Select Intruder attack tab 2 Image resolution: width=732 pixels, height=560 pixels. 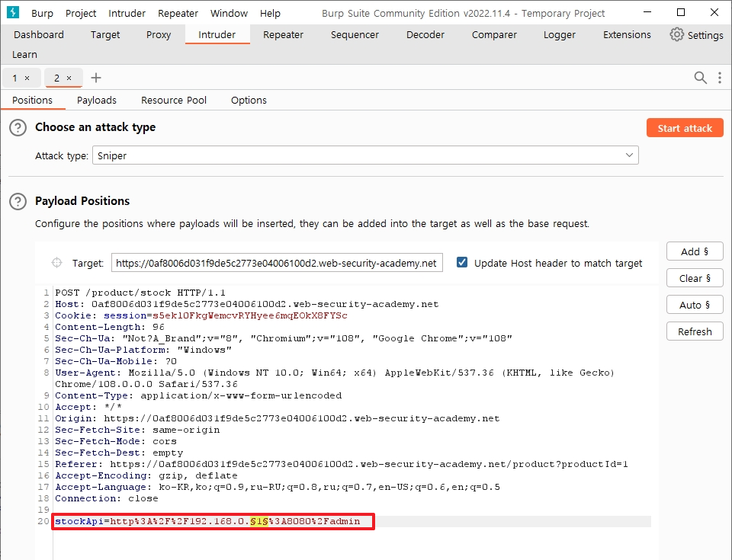[x=56, y=78]
